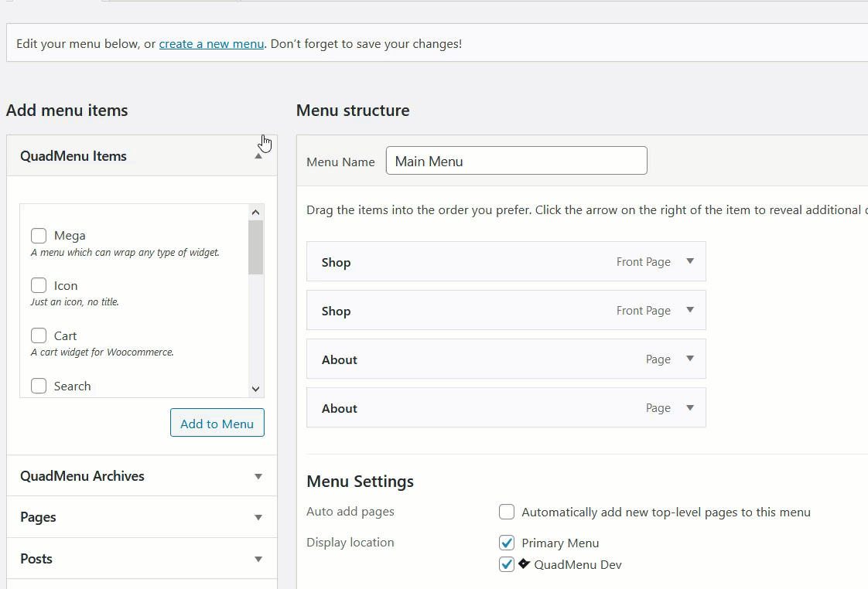Click the Primary Menu label text
Screen dimensions: 868x589
[560, 543]
